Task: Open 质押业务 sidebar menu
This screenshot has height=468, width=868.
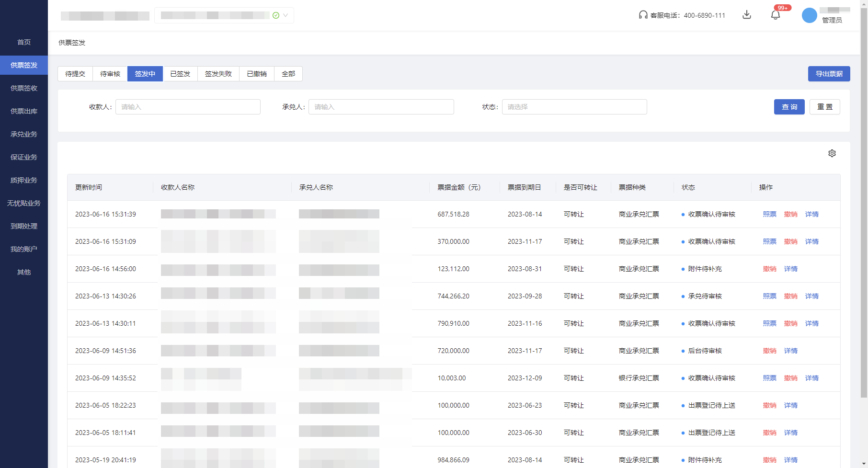Action: (x=24, y=180)
